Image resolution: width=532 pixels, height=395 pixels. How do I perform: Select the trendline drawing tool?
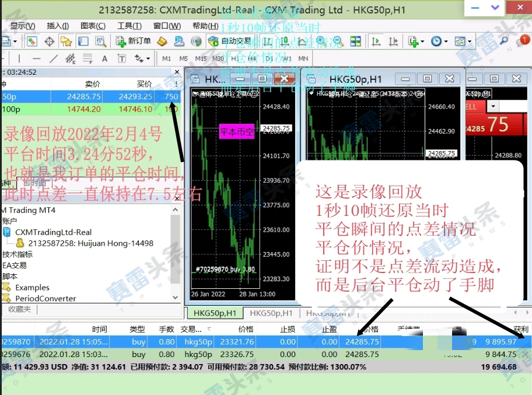(x=53, y=59)
